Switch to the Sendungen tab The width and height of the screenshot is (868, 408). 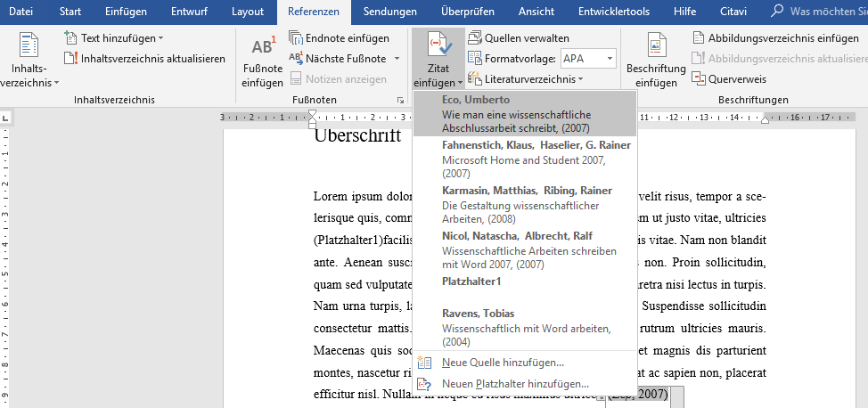click(x=390, y=12)
